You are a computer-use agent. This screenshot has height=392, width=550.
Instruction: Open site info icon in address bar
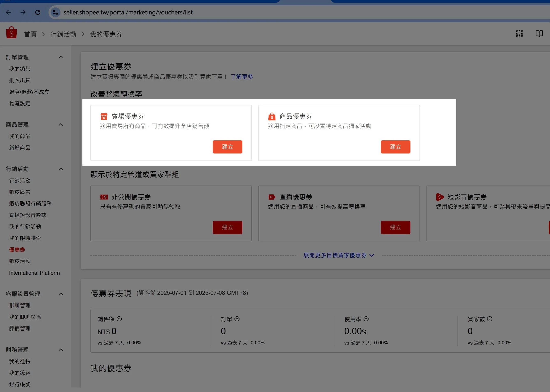[55, 12]
